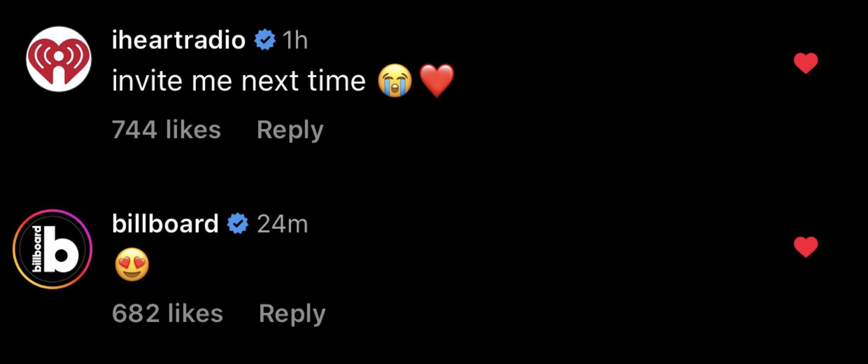Click iheartradio's blue verified badge
868x364 pixels.
coord(264,40)
